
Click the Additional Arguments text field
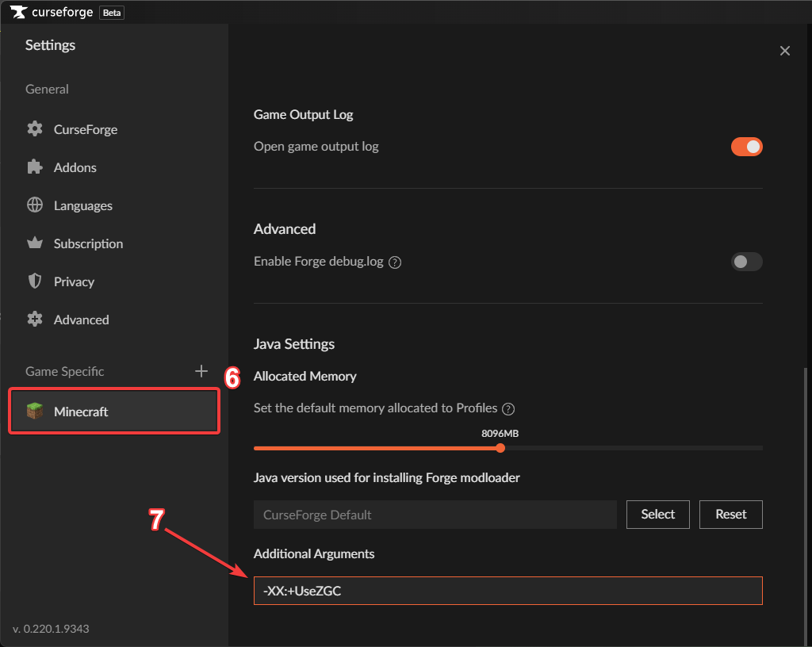tap(508, 591)
